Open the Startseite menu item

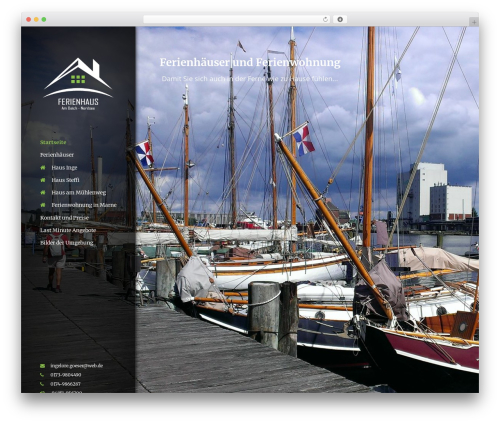click(53, 142)
